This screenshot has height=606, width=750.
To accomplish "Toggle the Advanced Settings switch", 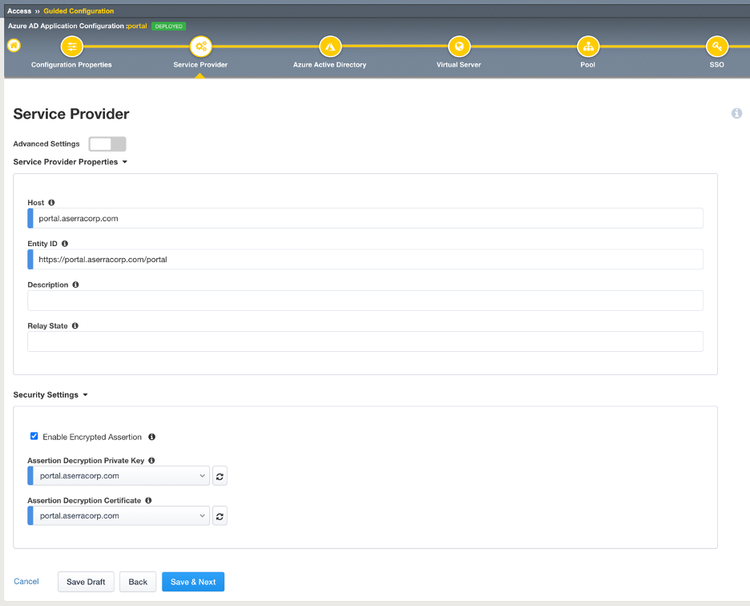I will 108,144.
